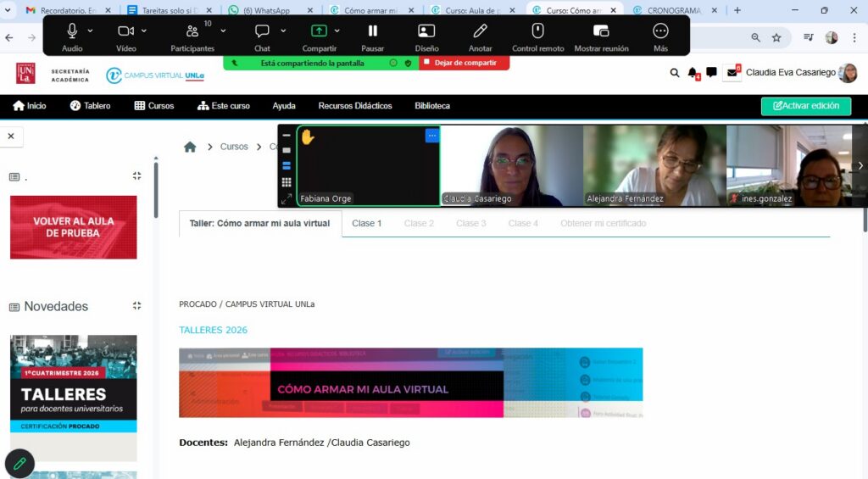Click the campus search magnifier icon
This screenshot has height=479, width=868.
click(675, 73)
